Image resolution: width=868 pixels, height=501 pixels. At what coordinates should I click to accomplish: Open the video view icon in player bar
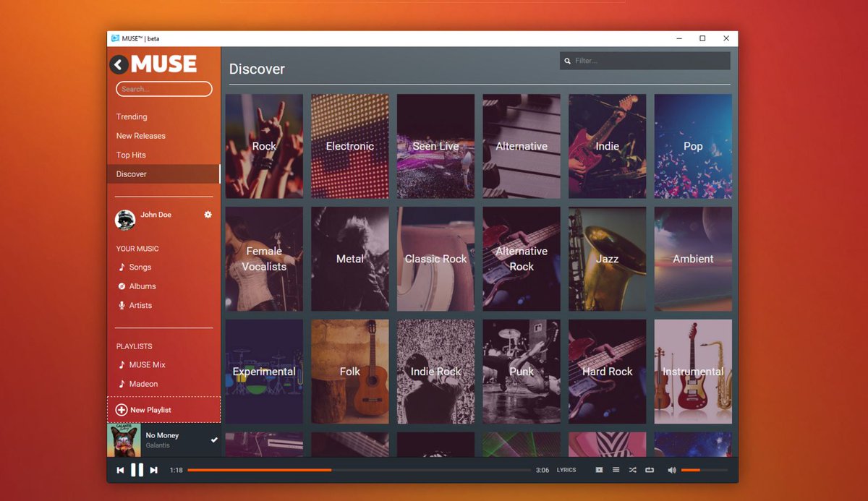599,470
